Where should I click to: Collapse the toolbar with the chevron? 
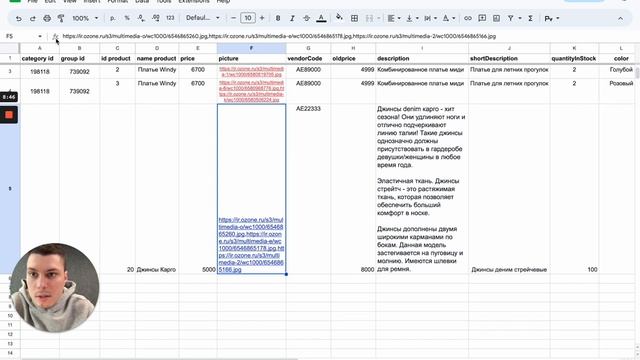pyautogui.click(x=620, y=18)
